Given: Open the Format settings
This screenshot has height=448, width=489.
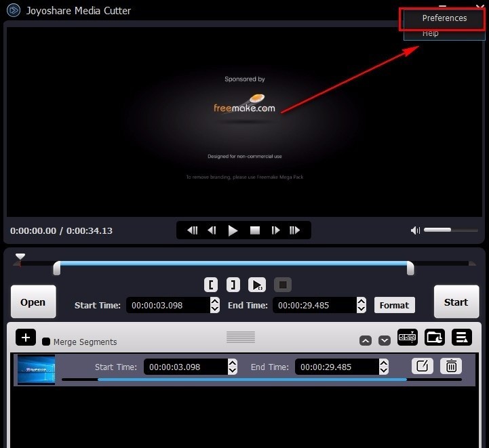Looking at the screenshot, I should click(395, 305).
